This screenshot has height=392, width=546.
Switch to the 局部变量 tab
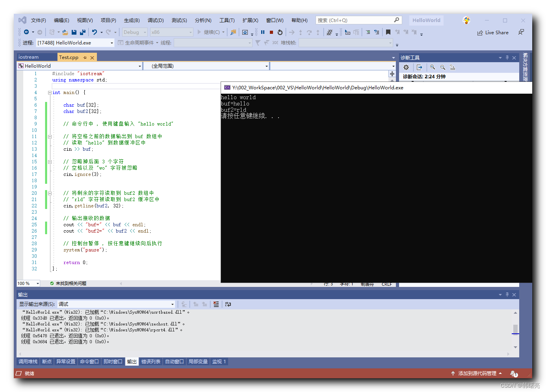[198, 362]
